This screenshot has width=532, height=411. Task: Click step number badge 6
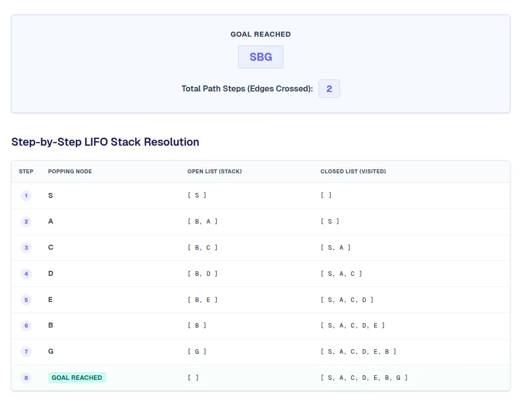[26, 326]
